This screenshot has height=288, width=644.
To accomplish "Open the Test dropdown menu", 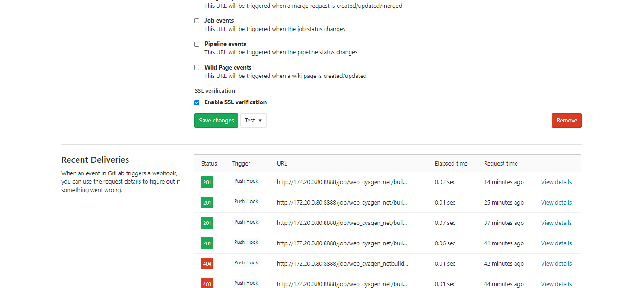I will point(253,121).
